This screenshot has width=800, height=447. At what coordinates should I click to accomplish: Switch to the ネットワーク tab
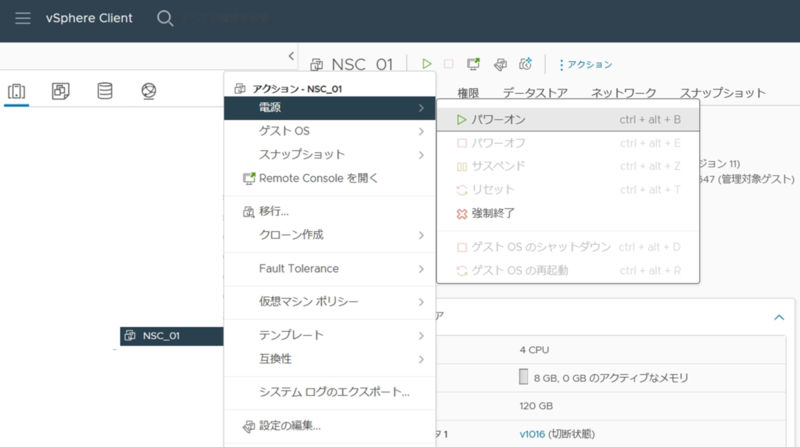tap(623, 93)
